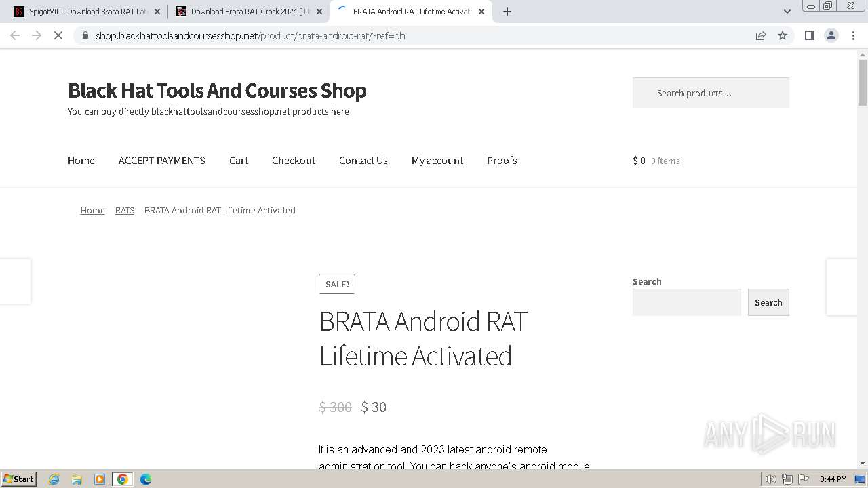The image size is (868, 488).
Task: Open the Windows Start menu
Action: point(18,479)
